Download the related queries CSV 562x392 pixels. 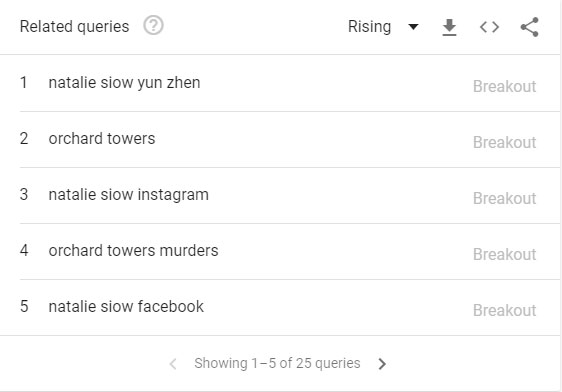tap(449, 27)
